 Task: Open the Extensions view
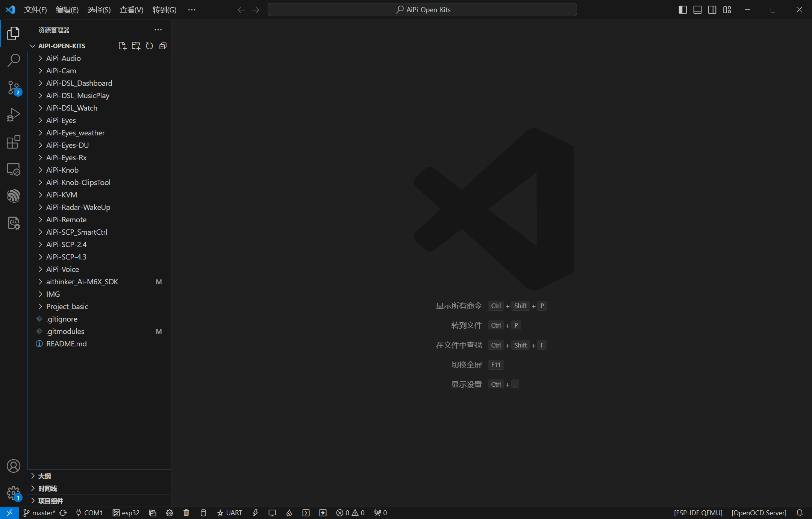[14, 142]
